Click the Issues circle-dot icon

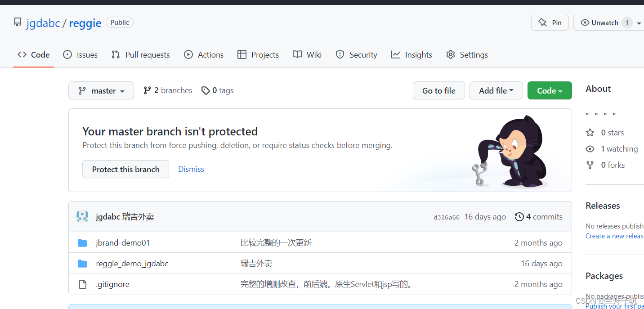click(x=67, y=54)
